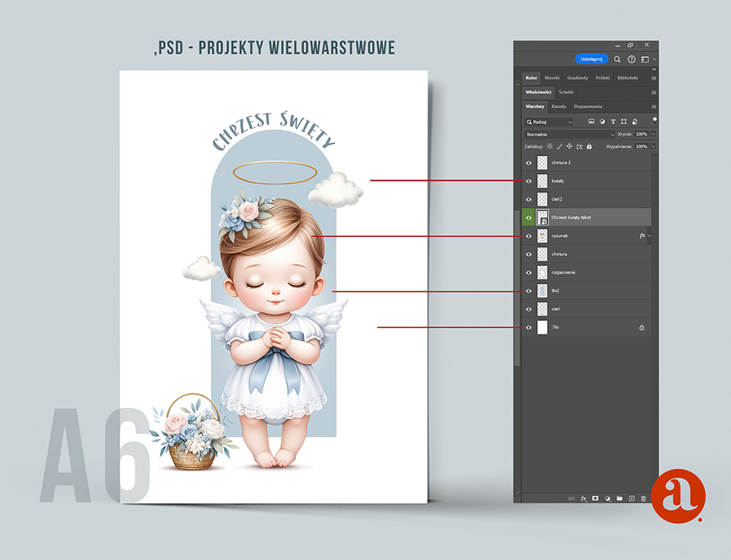Hide the chmura layer
The image size is (731, 560).
coord(529,255)
